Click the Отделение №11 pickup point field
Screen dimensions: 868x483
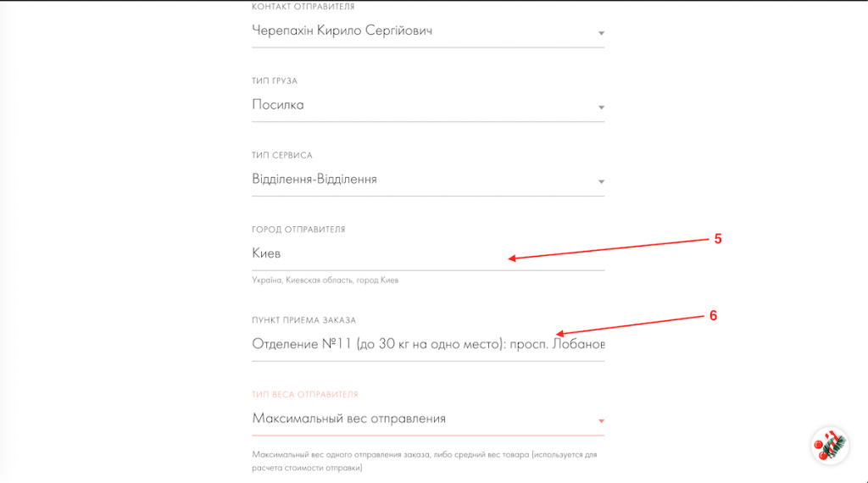(428, 344)
